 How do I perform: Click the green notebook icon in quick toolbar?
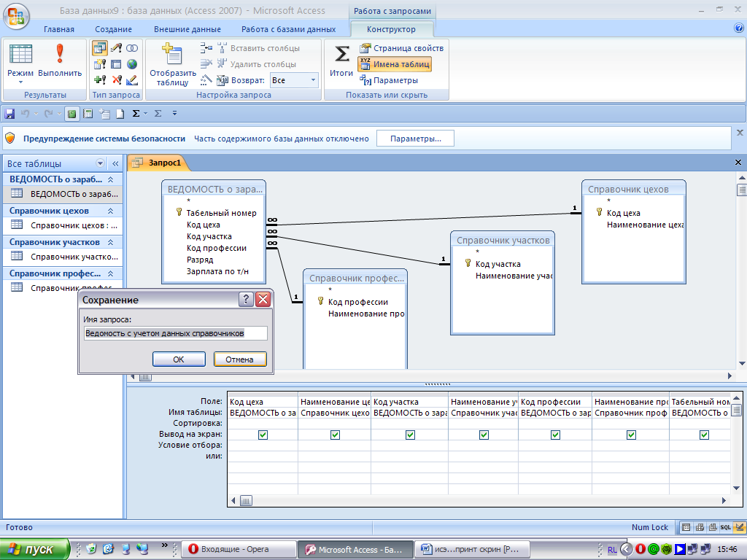click(71, 113)
